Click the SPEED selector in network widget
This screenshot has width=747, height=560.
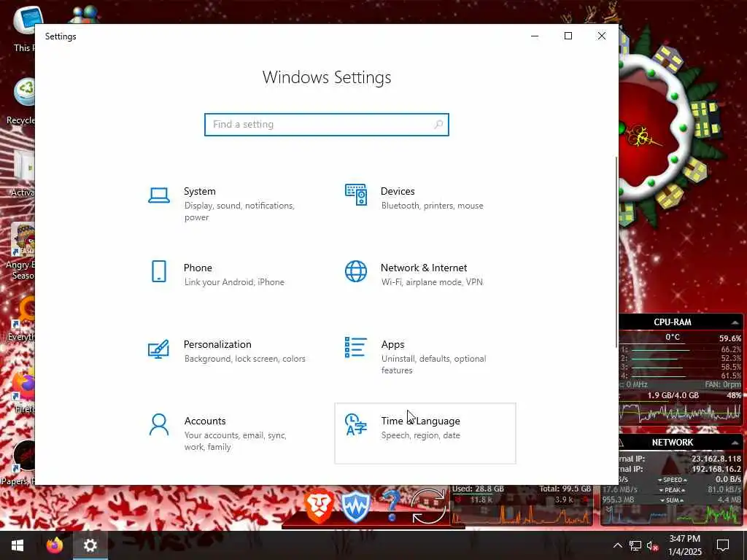coord(672,480)
